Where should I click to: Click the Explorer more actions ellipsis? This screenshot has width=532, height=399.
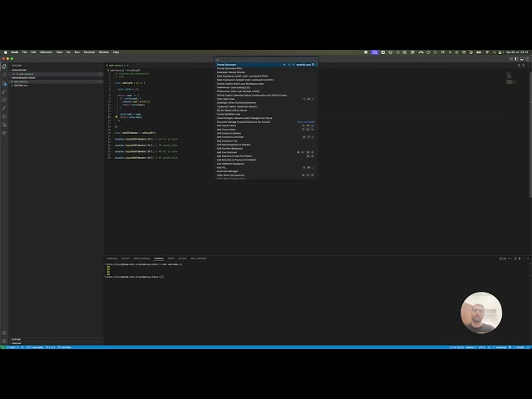coord(100,65)
